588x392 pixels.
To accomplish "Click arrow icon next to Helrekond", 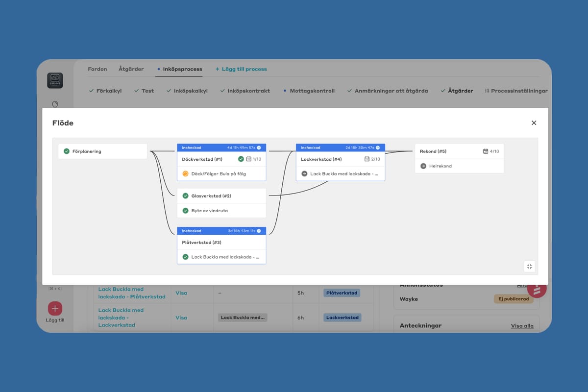I will 423,166.
